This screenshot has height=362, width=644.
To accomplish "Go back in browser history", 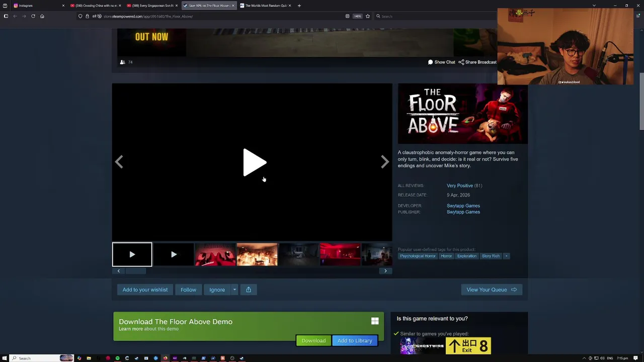I will (x=15, y=16).
